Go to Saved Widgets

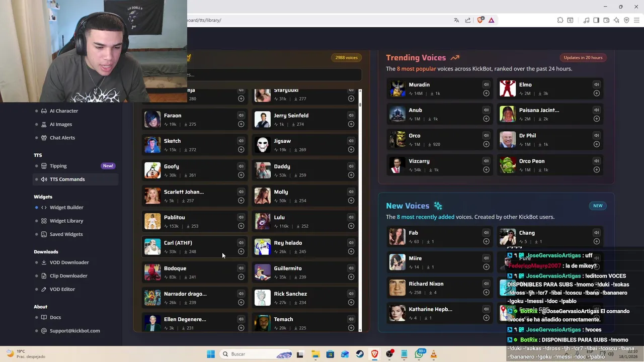pos(66,234)
